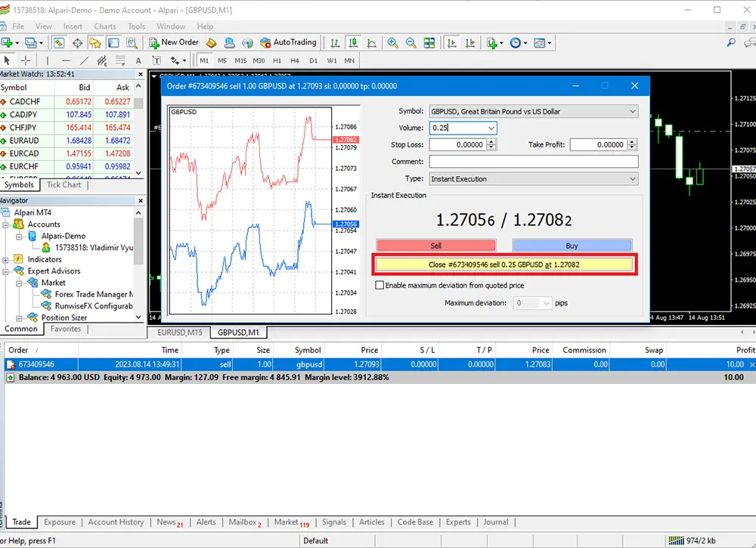Expand the Indicators tree node
The width and height of the screenshot is (756, 548).
[6, 260]
